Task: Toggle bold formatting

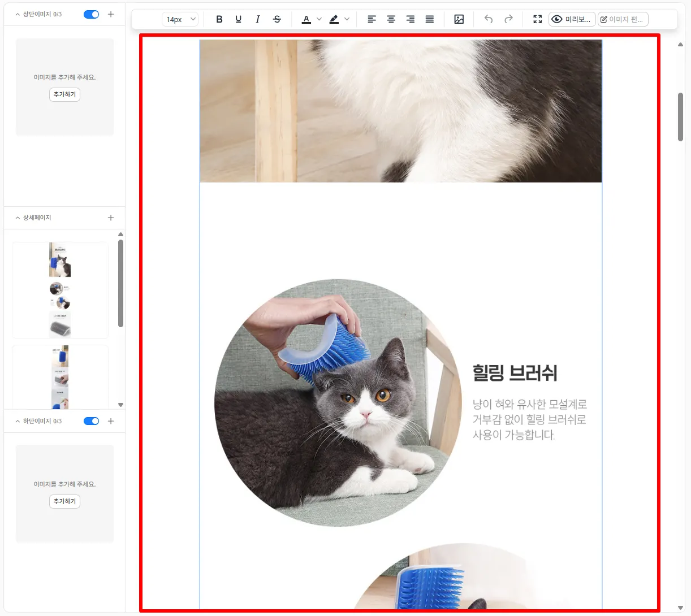Action: pyautogui.click(x=219, y=19)
